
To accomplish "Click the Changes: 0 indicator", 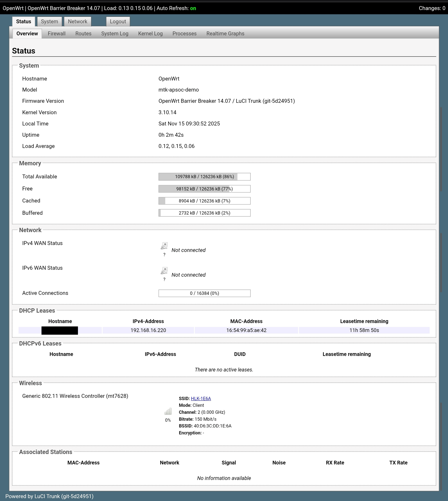I will [x=432, y=8].
